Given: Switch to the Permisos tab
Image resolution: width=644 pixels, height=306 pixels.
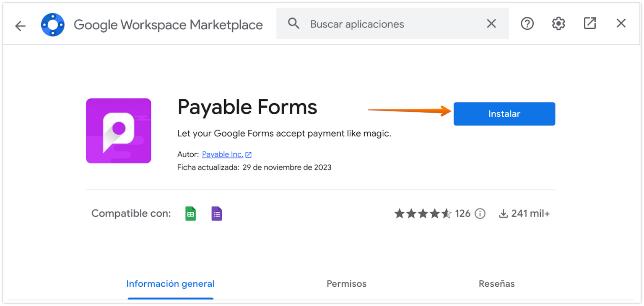Looking at the screenshot, I should [346, 283].
